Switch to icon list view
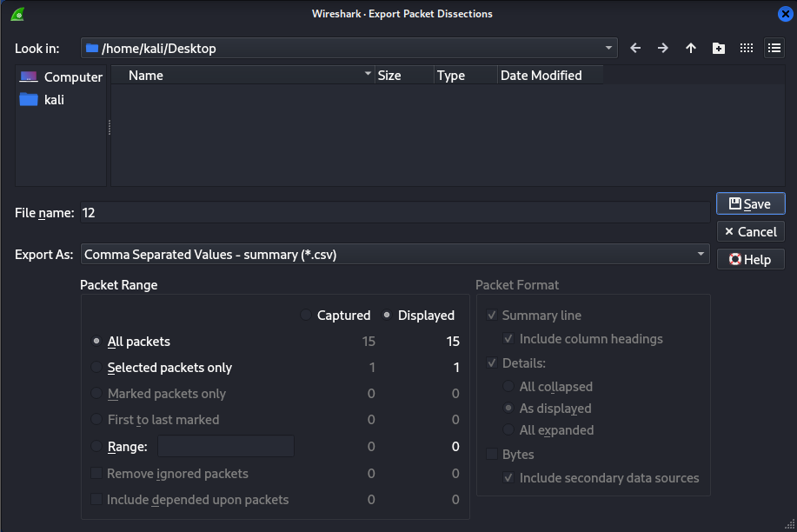 pos(747,49)
